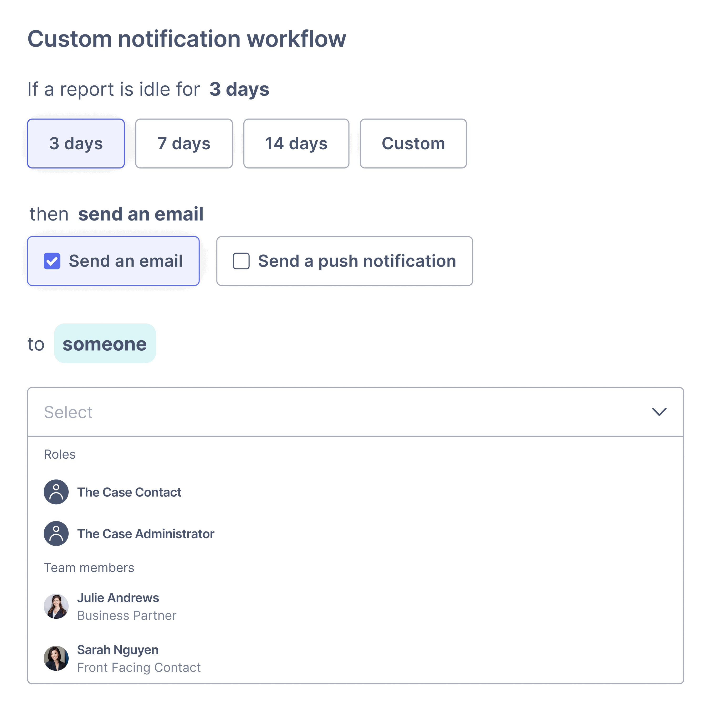Choose The Case Contact from the list
Viewport: 728px width, 728px height.
[129, 492]
